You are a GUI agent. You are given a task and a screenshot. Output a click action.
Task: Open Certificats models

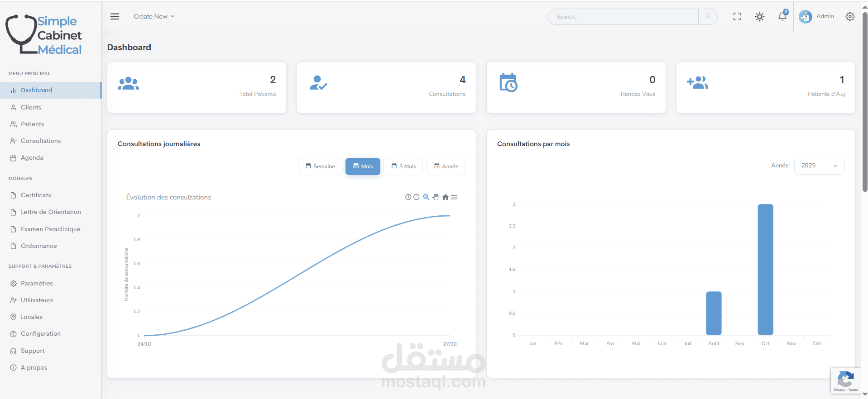point(36,195)
